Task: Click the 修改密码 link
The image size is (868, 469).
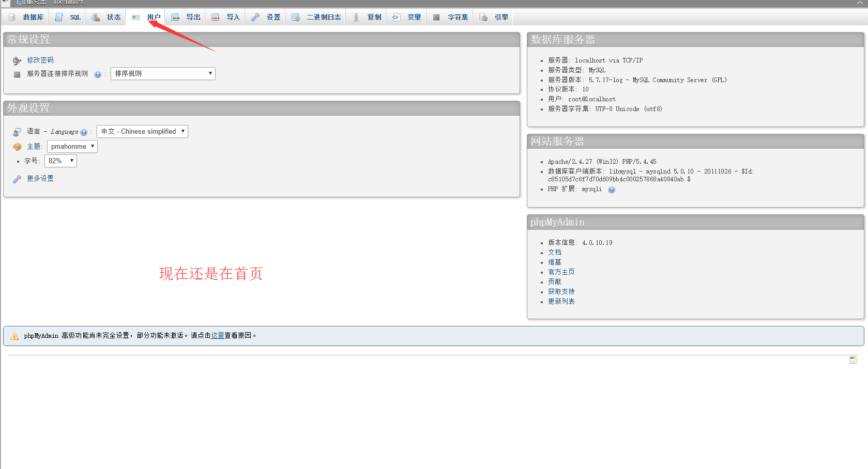Action: [40, 60]
